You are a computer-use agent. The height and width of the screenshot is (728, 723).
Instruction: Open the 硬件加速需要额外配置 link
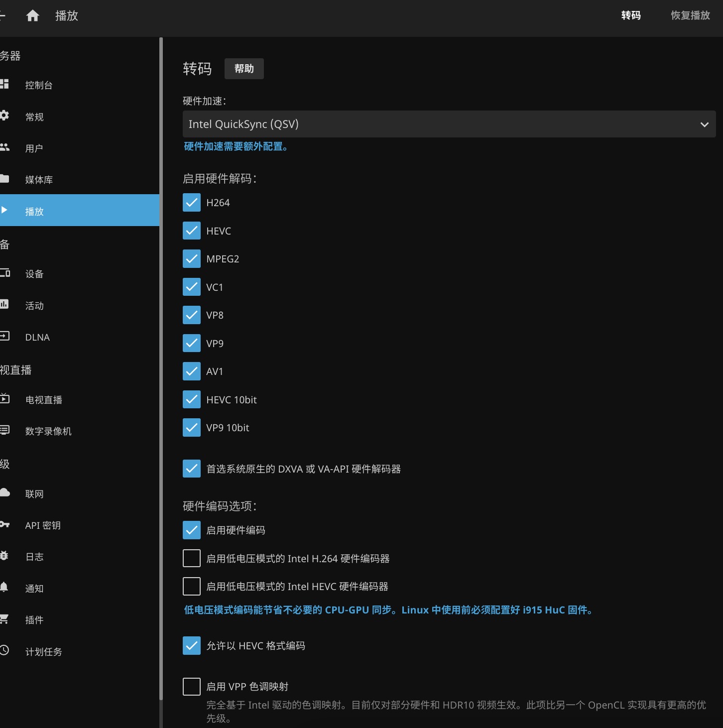[x=236, y=146]
